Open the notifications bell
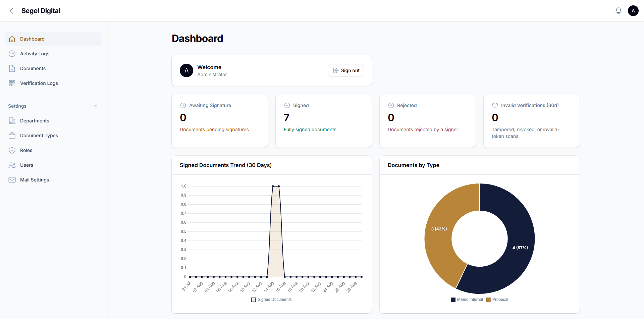This screenshot has width=644, height=319. (619, 11)
